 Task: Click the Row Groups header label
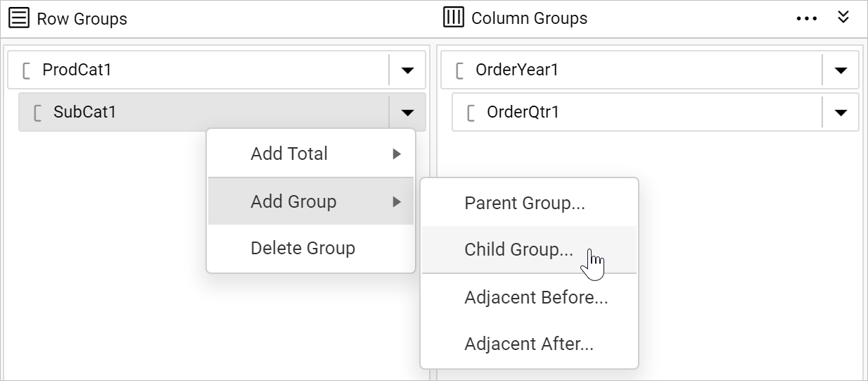click(x=82, y=19)
